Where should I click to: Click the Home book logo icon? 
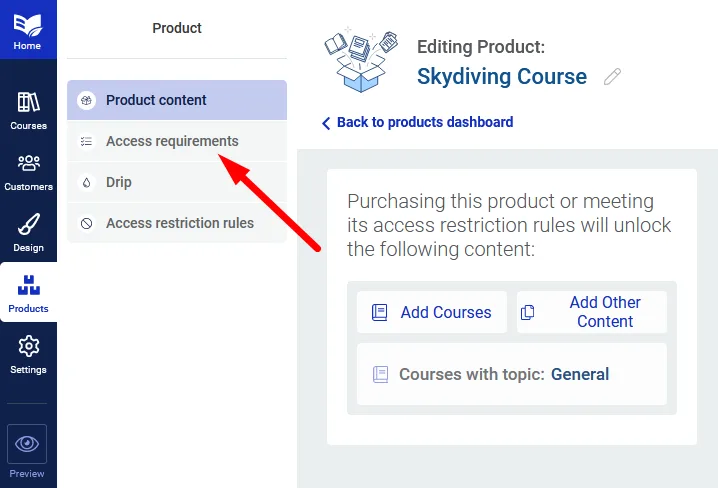tap(28, 22)
